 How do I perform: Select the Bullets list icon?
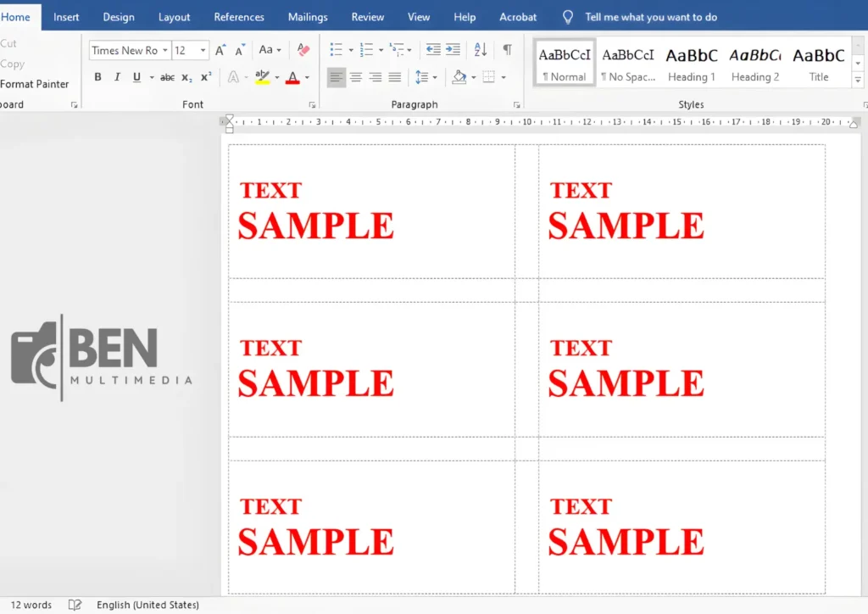tap(336, 51)
